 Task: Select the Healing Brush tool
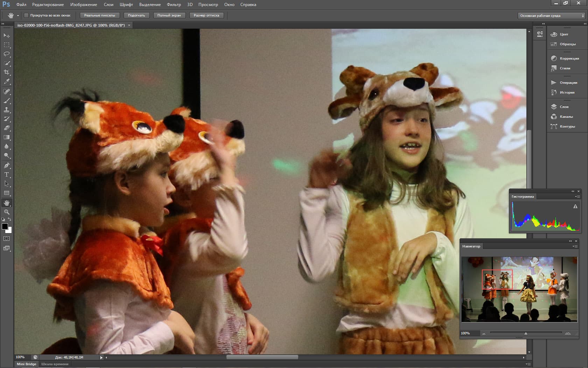(x=7, y=91)
